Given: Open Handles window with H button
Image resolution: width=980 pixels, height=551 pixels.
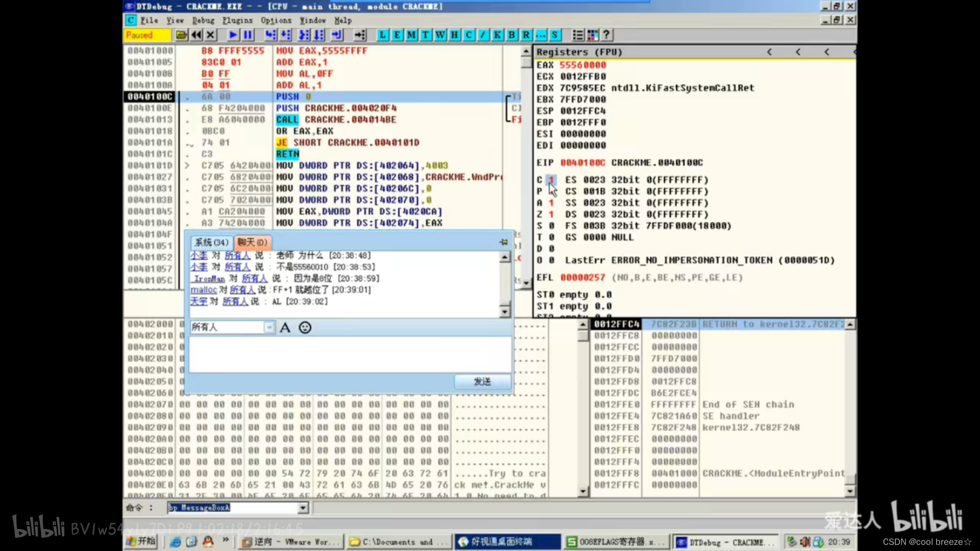Looking at the screenshot, I should pos(454,35).
